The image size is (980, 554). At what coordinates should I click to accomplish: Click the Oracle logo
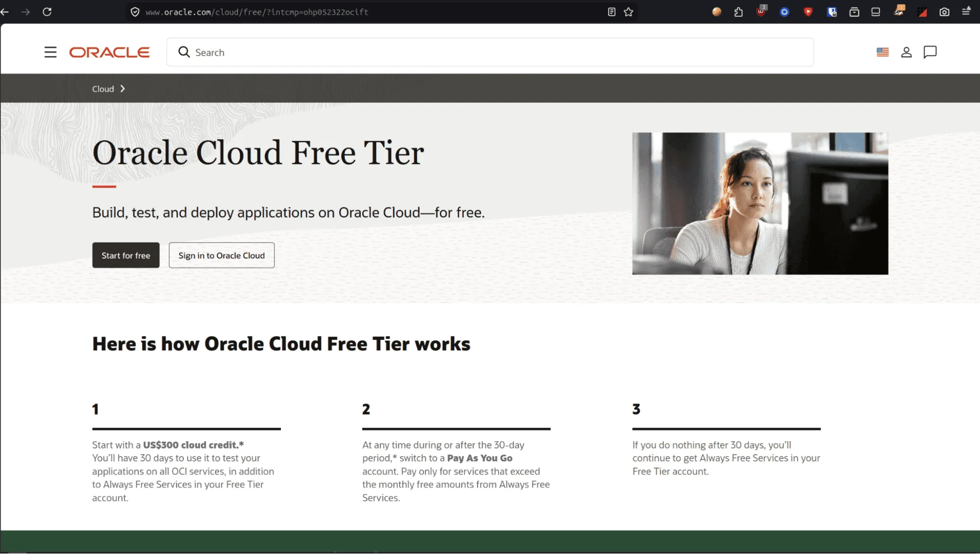109,52
